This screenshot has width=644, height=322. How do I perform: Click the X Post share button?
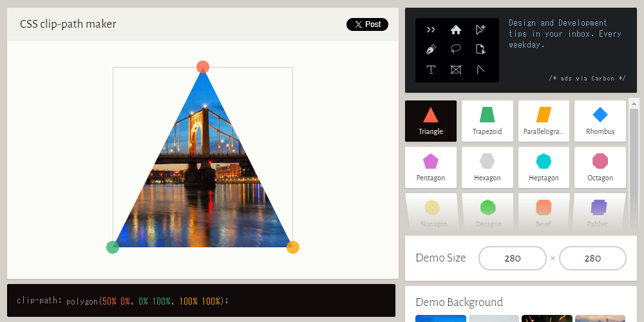tap(367, 24)
